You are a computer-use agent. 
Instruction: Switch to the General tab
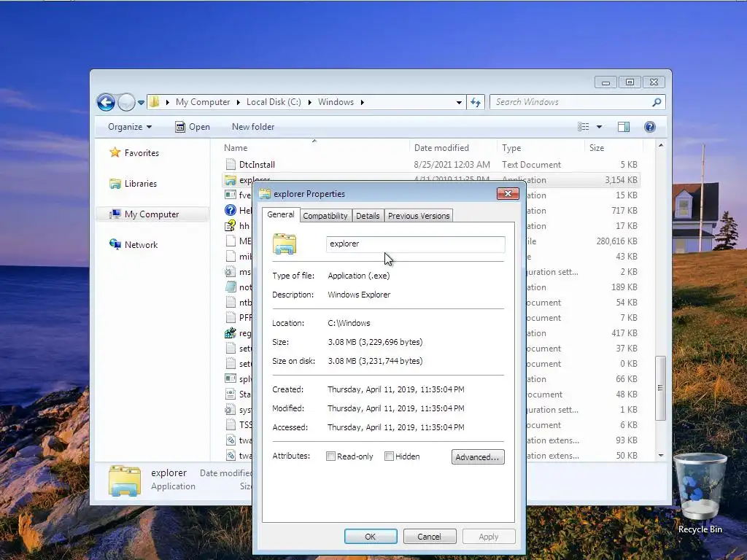[281, 215]
